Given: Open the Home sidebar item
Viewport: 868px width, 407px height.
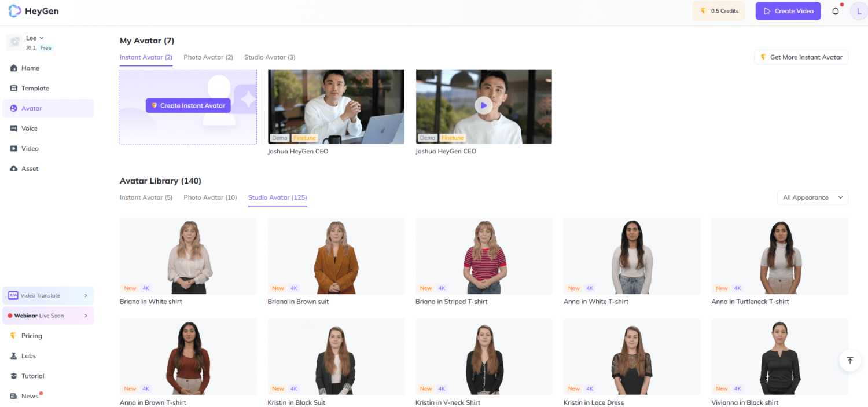Looking at the screenshot, I should 30,68.
